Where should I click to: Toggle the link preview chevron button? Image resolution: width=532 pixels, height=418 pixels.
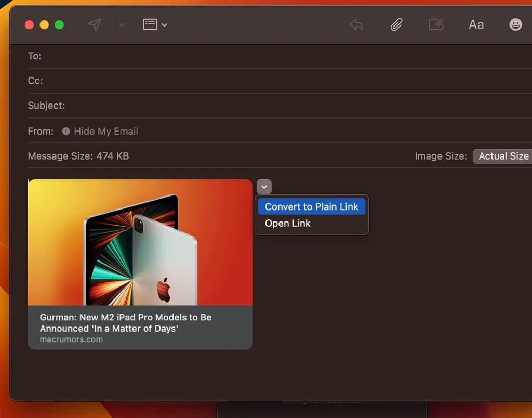coord(264,187)
